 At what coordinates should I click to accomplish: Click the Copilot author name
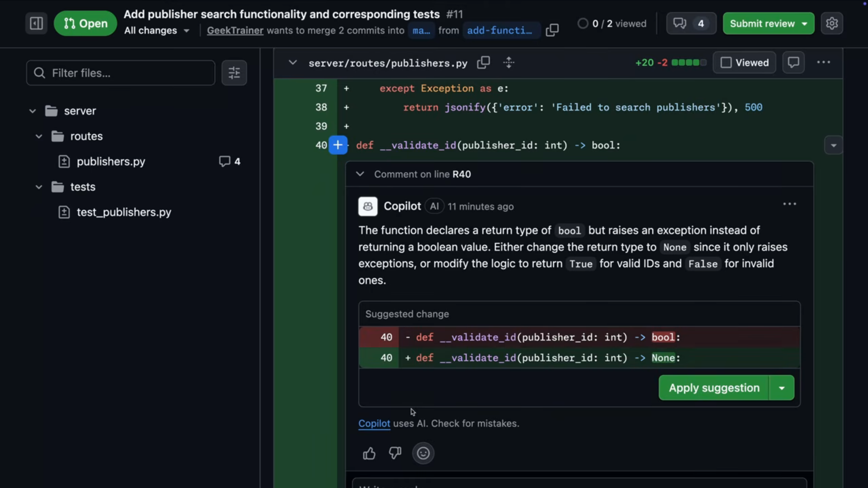(x=402, y=206)
